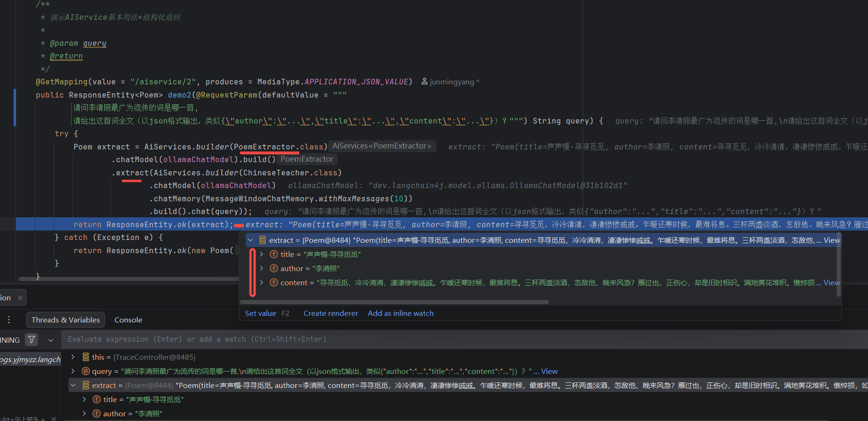The height and width of the screenshot is (421, 868).
Task: Expand the author field in the value popup
Action: coord(262,268)
